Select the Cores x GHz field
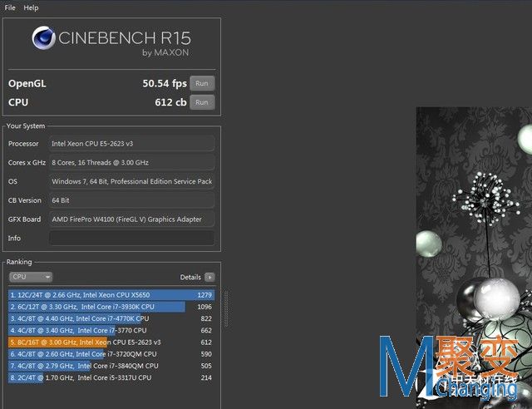 131,163
